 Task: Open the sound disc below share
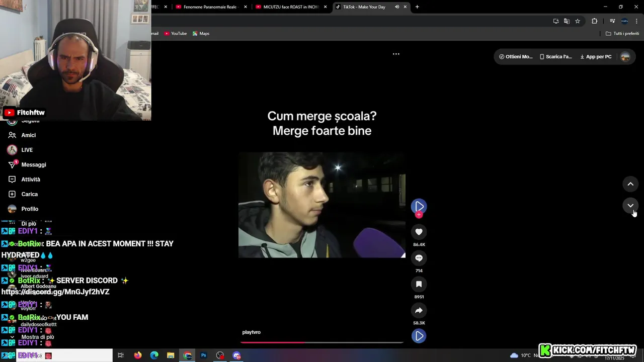click(419, 336)
